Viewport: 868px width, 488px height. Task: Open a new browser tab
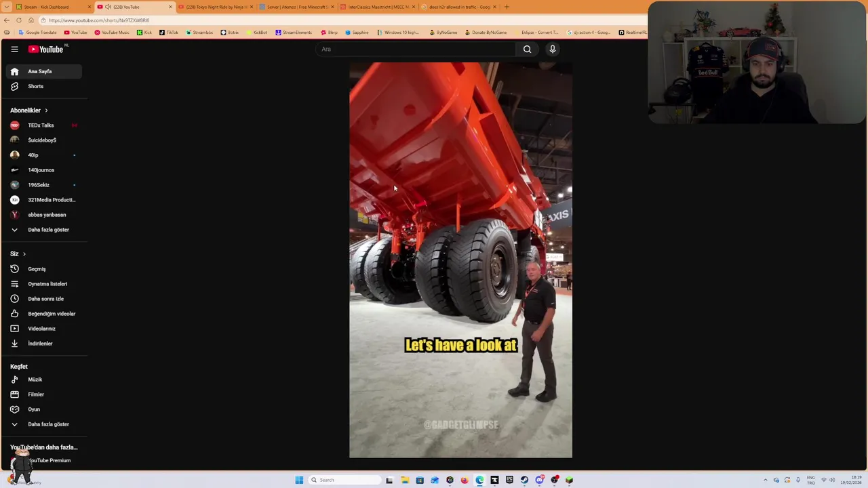click(507, 7)
